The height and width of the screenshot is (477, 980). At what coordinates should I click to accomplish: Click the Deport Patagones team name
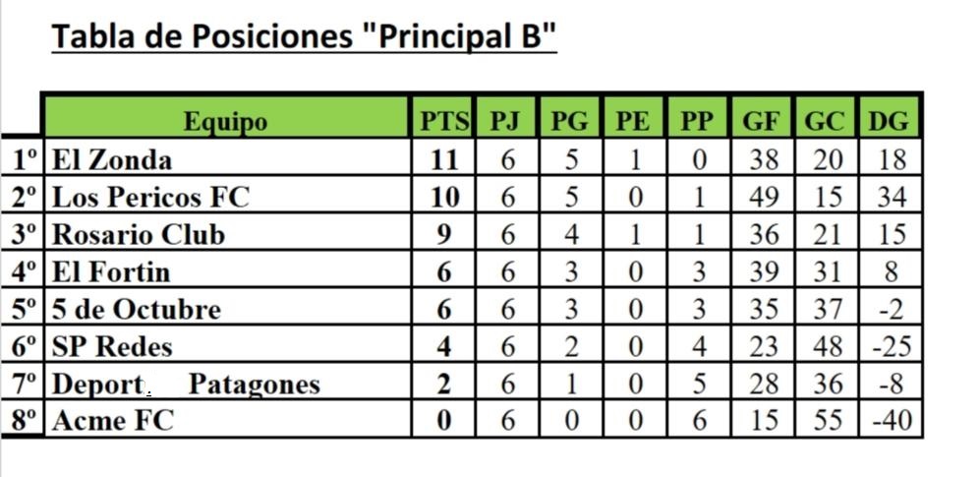pyautogui.click(x=185, y=384)
